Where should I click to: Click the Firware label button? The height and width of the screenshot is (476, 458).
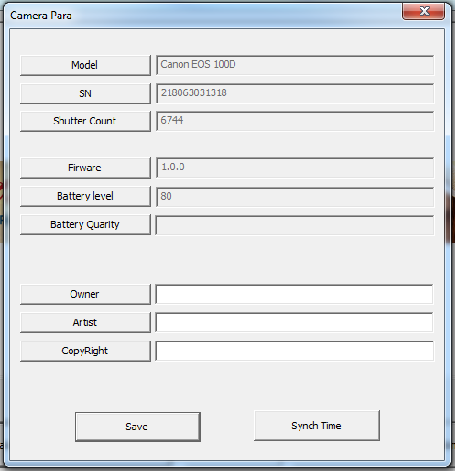tap(86, 168)
